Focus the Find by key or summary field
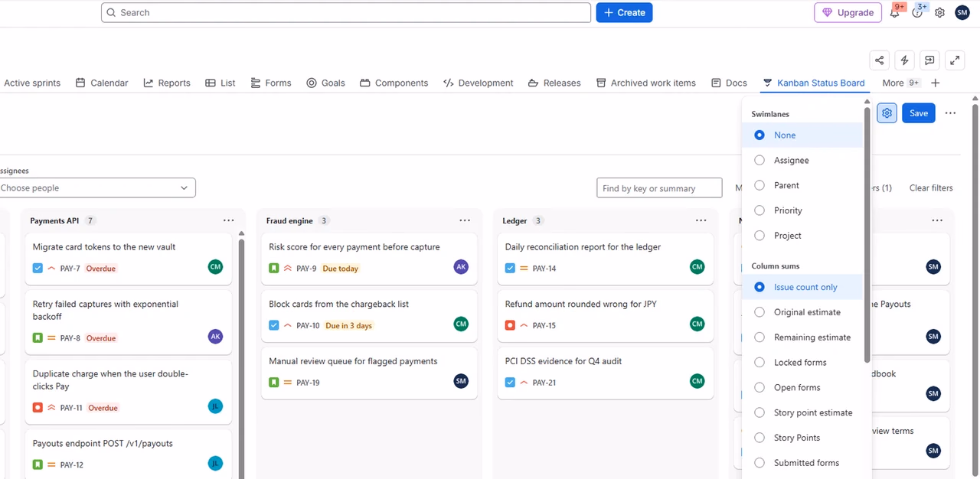Image resolution: width=980 pixels, height=479 pixels. point(659,187)
